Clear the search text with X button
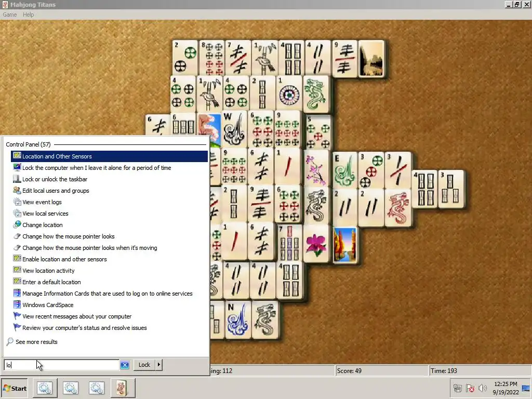The image size is (532, 399). coord(125,365)
